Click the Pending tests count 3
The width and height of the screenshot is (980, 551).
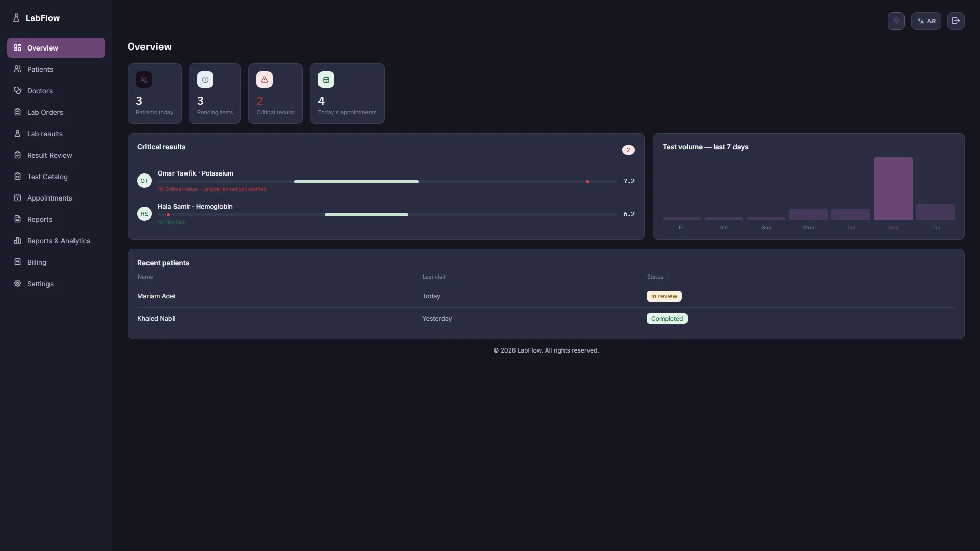pyautogui.click(x=200, y=101)
